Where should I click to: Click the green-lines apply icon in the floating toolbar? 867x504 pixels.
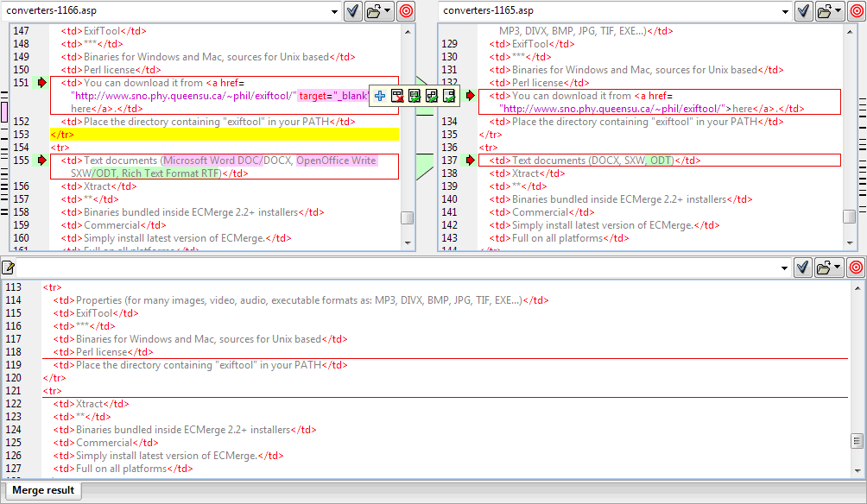[x=414, y=96]
